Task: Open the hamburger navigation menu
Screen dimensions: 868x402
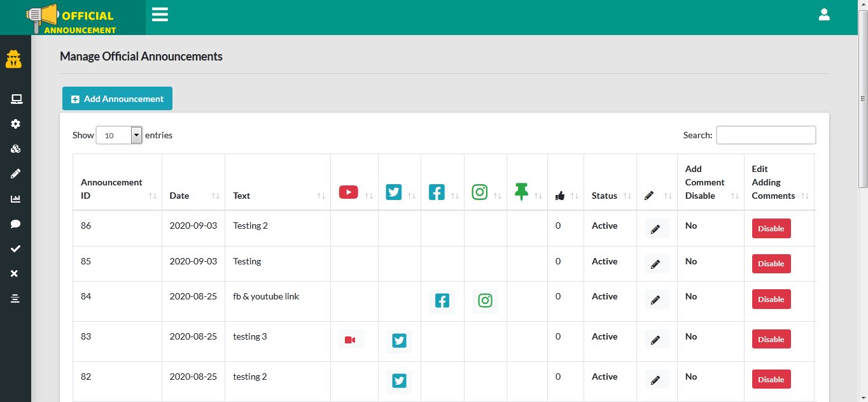Action: point(160,14)
